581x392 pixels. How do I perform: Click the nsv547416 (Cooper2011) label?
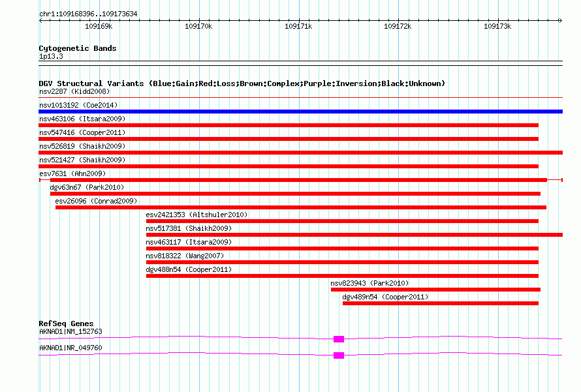click(82, 133)
